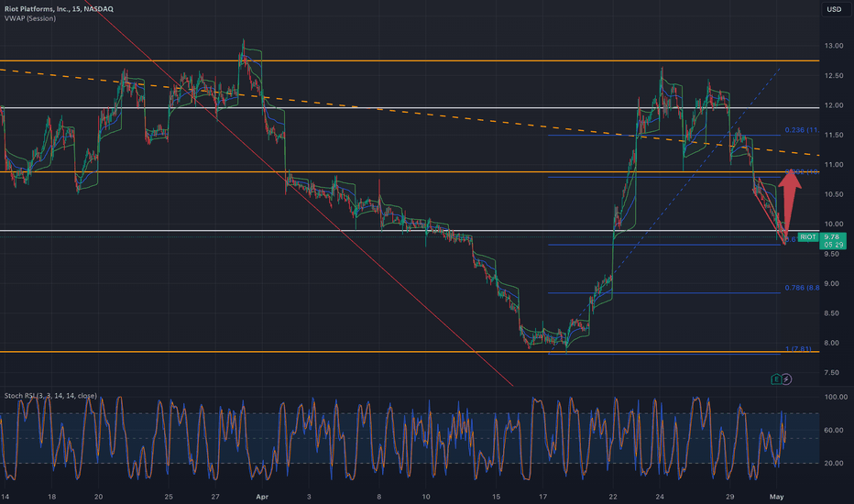Screen dimensions: 854x504
Task: Click date 17 on the time axis
Action: [543, 497]
